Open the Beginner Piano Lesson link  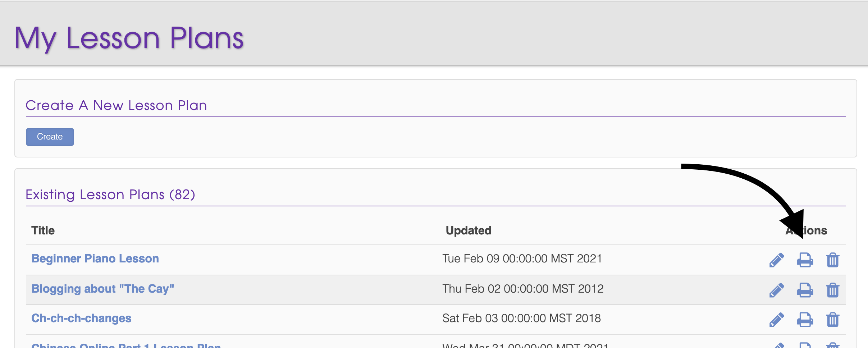(x=95, y=258)
